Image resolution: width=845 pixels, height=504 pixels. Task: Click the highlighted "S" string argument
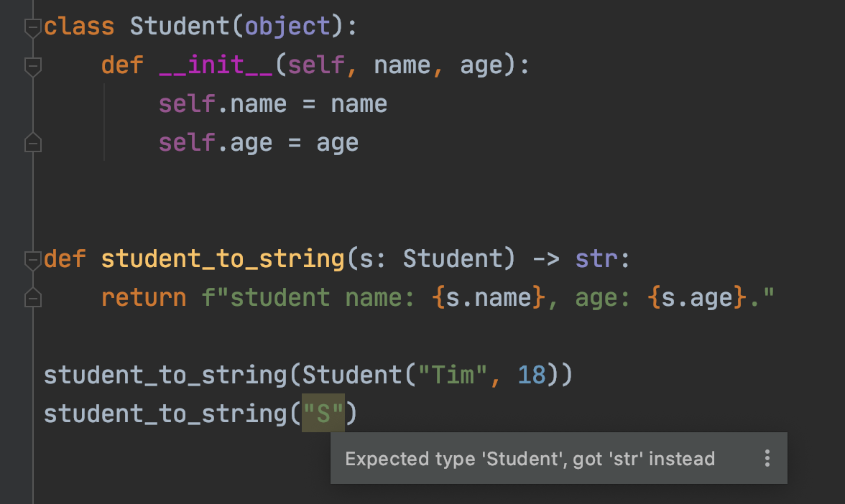click(323, 414)
